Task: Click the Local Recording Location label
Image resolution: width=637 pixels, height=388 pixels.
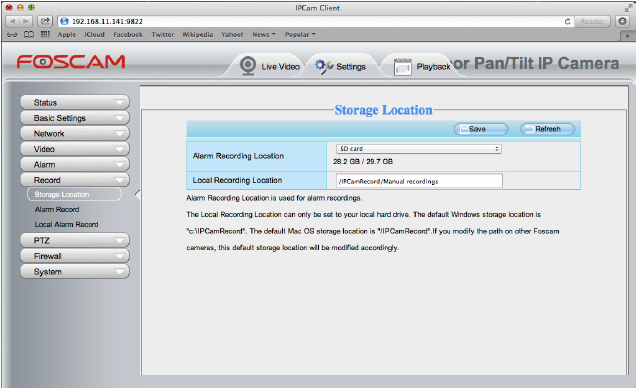Action: tap(237, 180)
